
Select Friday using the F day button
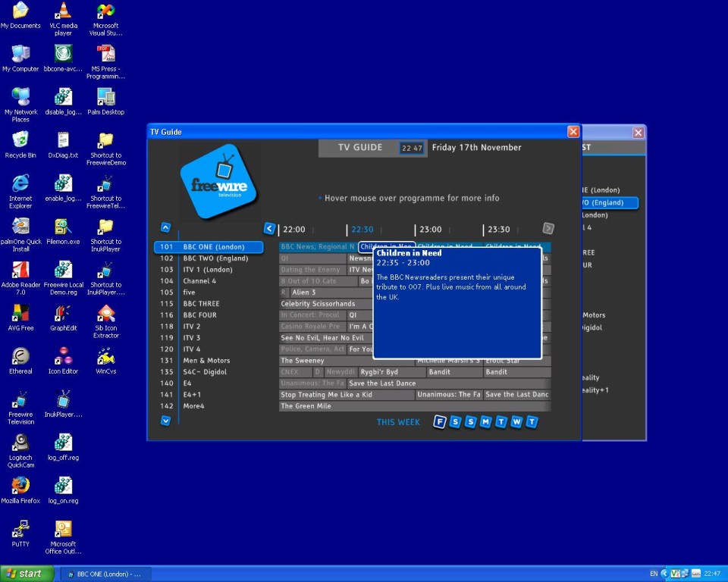(x=440, y=421)
